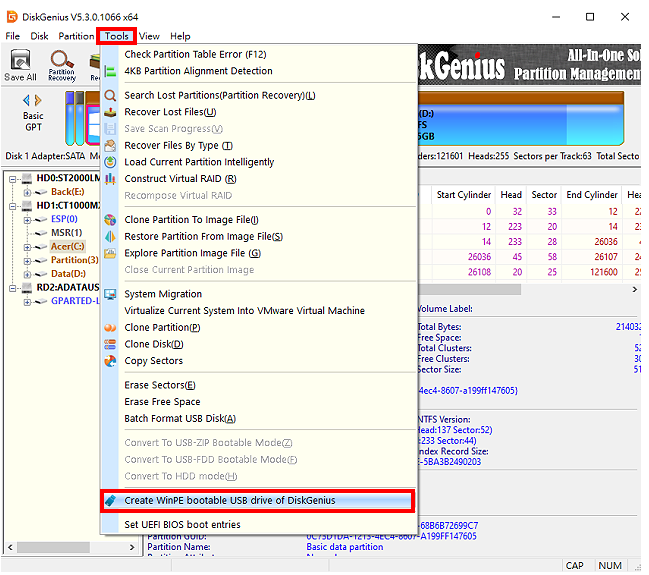Click start cylinder value 26108
This screenshot has height=575, width=649.
(x=479, y=272)
